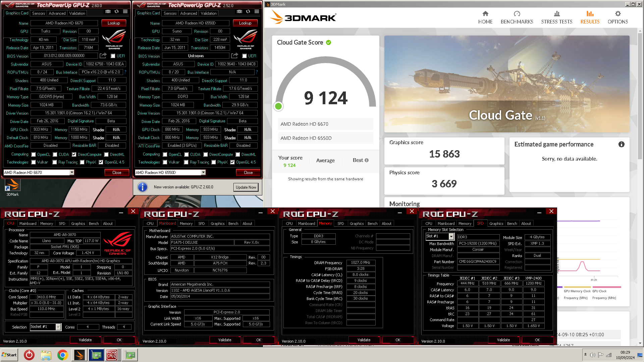Open File Explorer from taskbar
Screen dimensions: 644x362
(46, 355)
